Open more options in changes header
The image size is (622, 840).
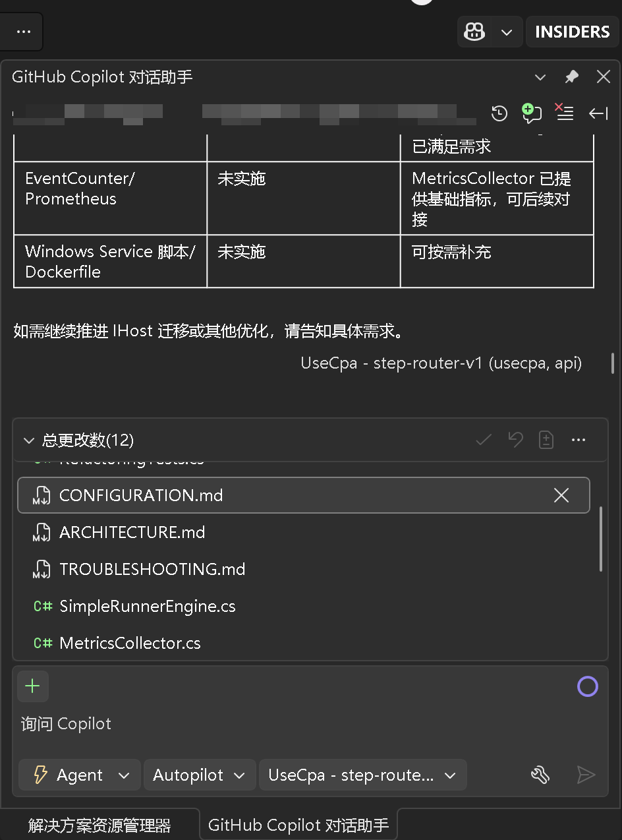[579, 440]
